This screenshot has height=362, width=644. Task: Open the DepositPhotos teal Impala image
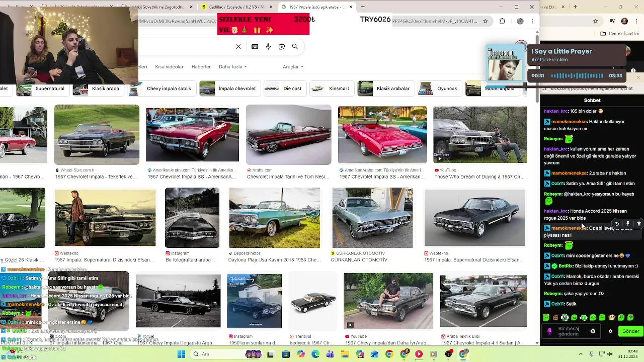coord(275,218)
